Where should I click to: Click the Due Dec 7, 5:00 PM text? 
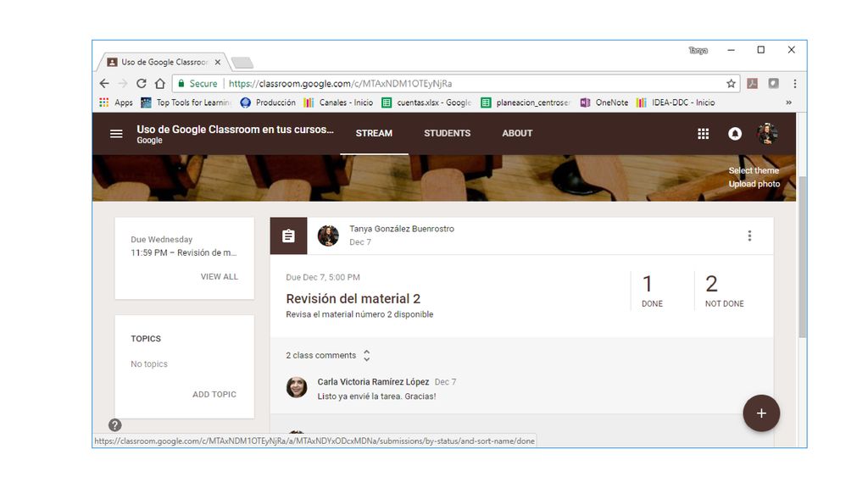tap(323, 277)
